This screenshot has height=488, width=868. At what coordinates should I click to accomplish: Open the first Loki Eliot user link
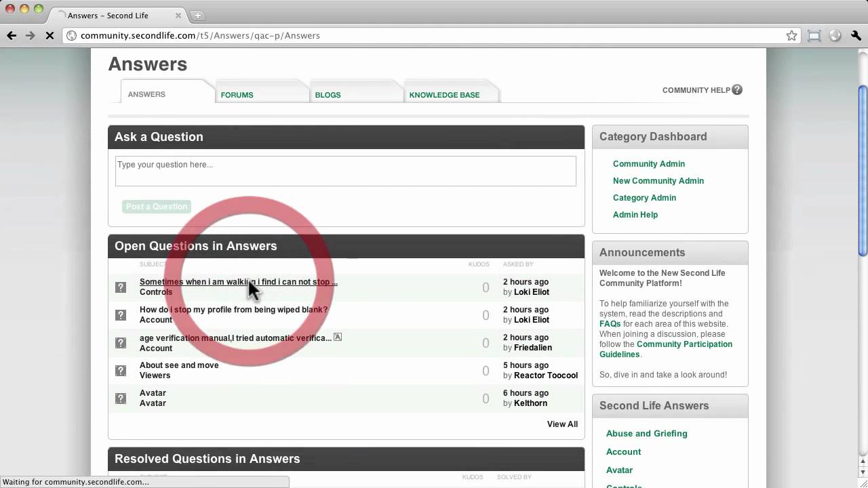click(x=532, y=292)
